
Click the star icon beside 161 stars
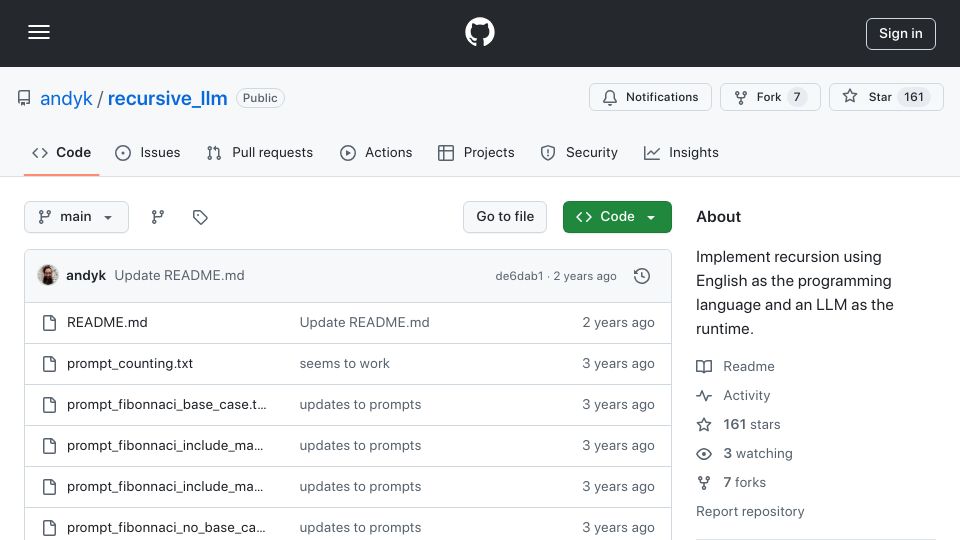point(704,424)
